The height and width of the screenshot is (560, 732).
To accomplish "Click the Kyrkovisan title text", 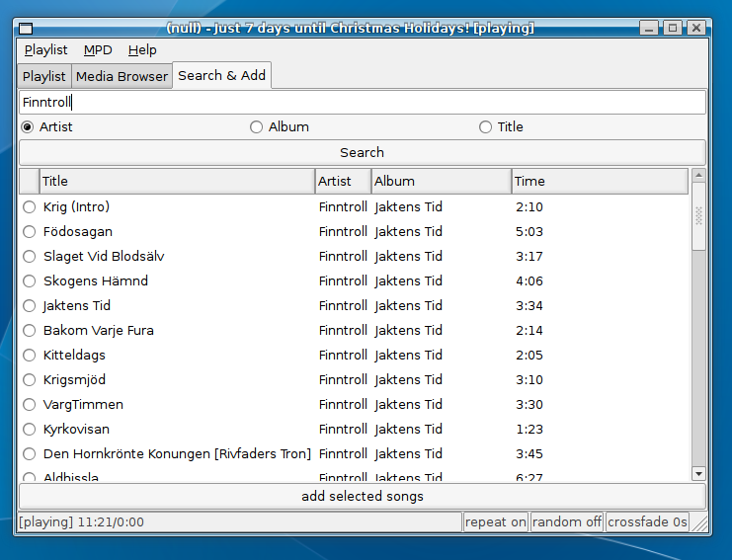I will pos(76,430).
